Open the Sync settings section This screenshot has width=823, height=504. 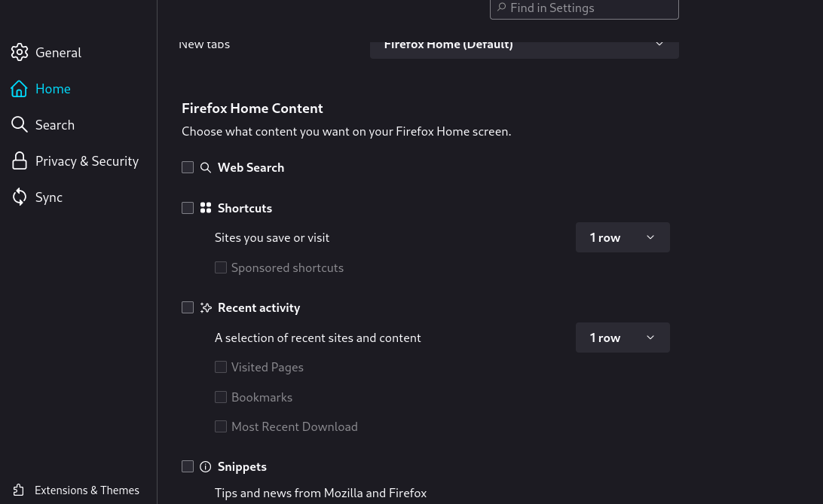click(49, 197)
